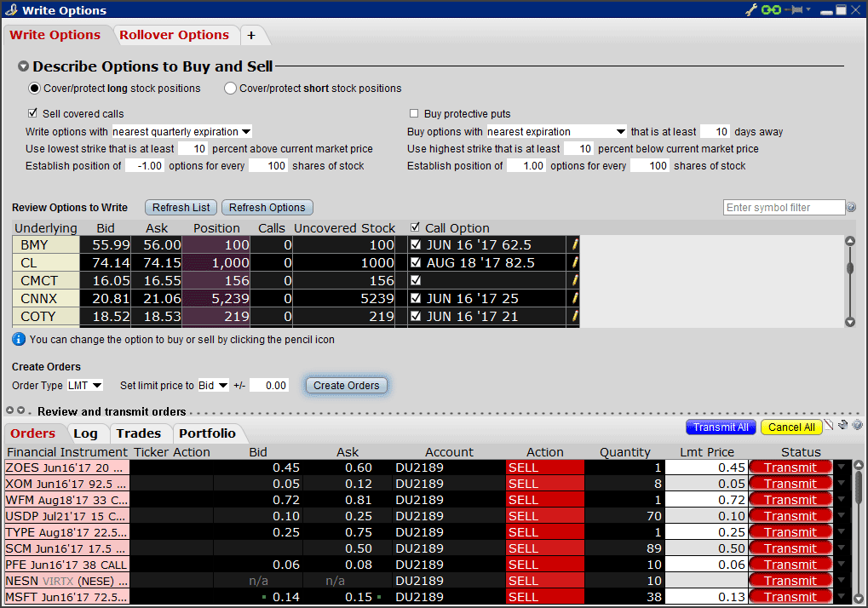Image resolution: width=868 pixels, height=608 pixels.
Task: Open the pushpin dropdown arrow in title bar
Action: (x=808, y=9)
